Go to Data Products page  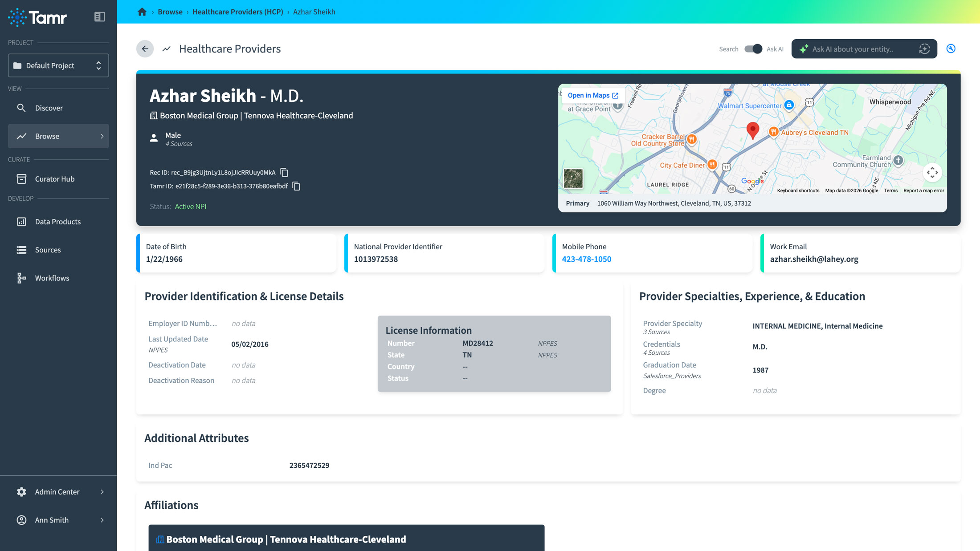58,222
